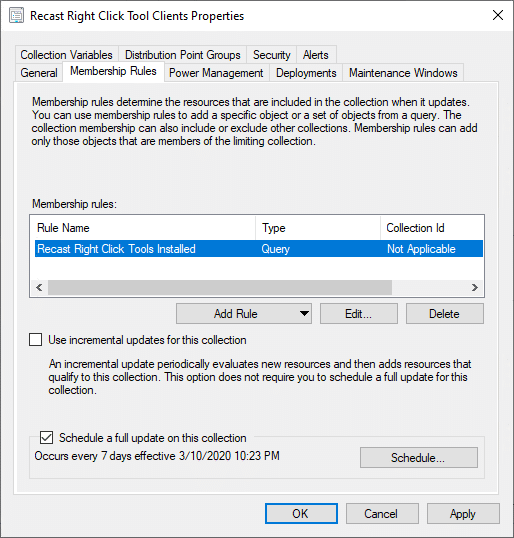Click the 'Not Applicable' cell
This screenshot has height=538, width=514.
pos(421,249)
